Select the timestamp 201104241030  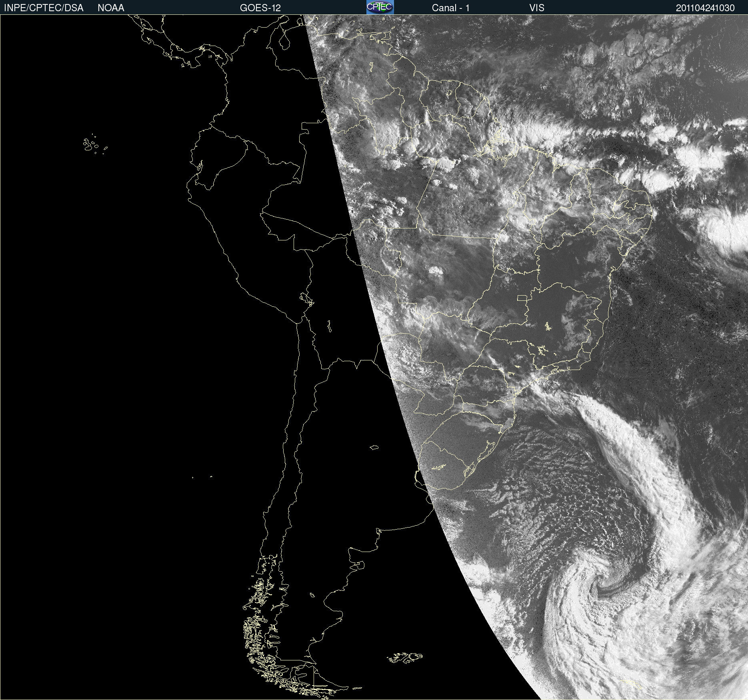705,8
